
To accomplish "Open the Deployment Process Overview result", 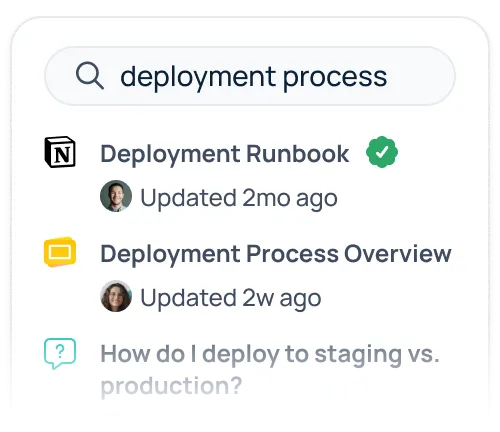I will 276,254.
